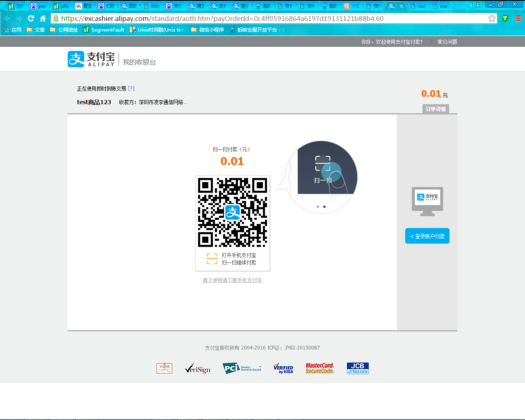Screen dimensions: 525x420
Task: Open the Unix时间戳 bookmark
Action: click(157, 30)
